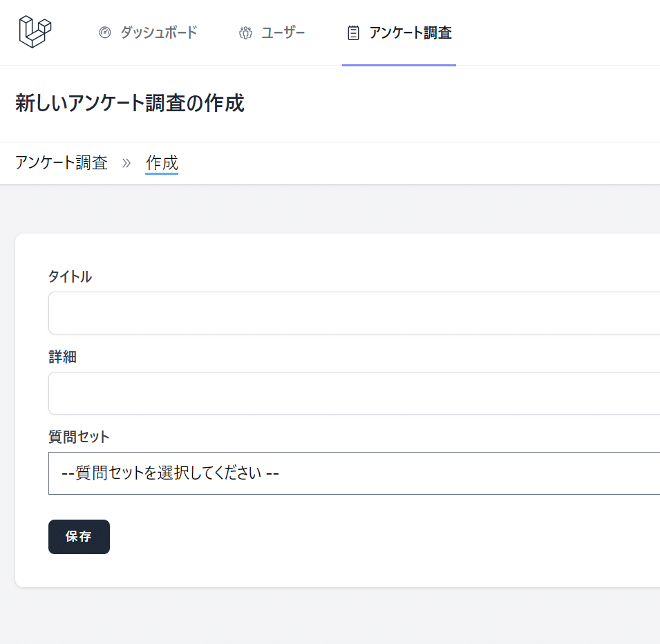Open the 質問セット dropdown
The width and height of the screenshot is (660, 644).
pyautogui.click(x=354, y=473)
